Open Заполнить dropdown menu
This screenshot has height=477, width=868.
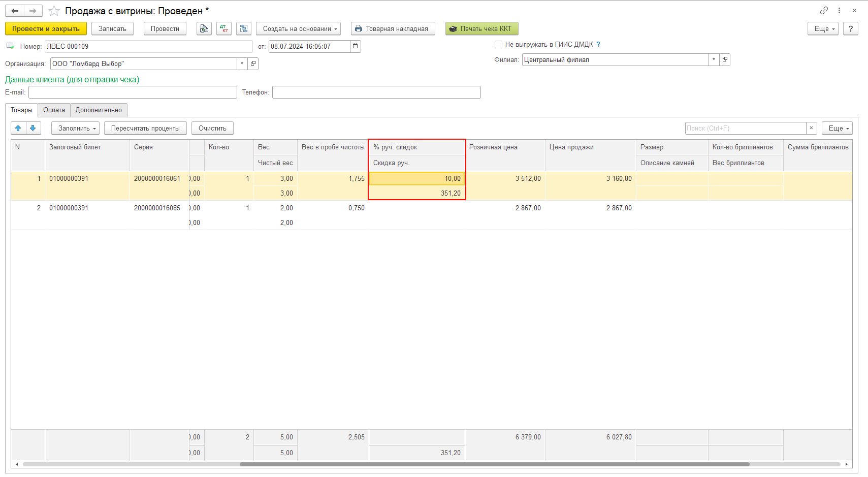(75, 128)
